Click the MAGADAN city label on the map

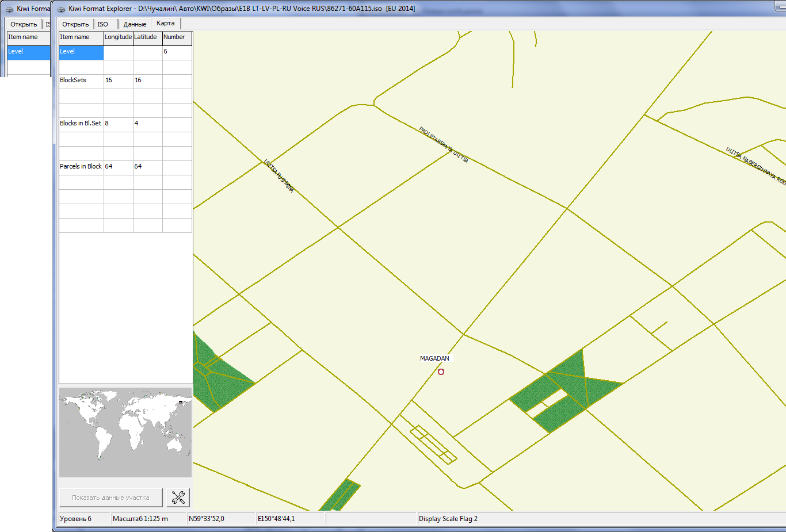pyautogui.click(x=434, y=358)
